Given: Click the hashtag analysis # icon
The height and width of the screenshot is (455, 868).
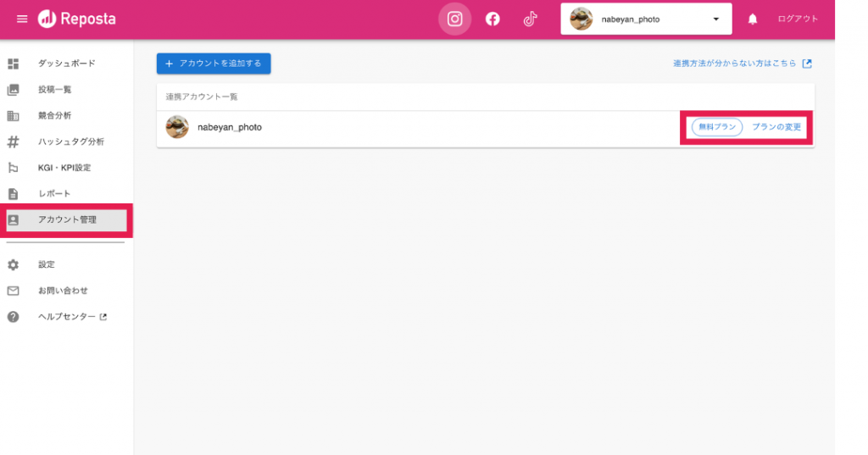Looking at the screenshot, I should coord(14,141).
